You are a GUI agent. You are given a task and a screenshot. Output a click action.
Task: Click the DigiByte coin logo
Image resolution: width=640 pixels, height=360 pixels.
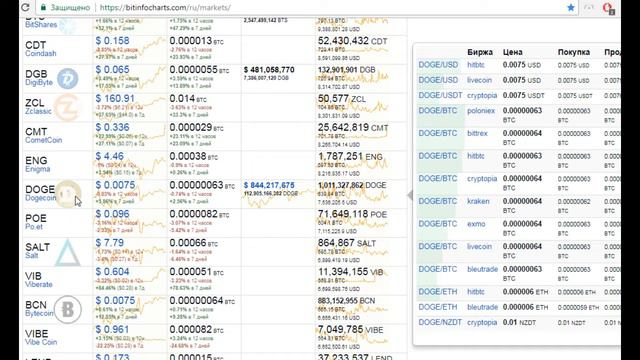(x=67, y=78)
